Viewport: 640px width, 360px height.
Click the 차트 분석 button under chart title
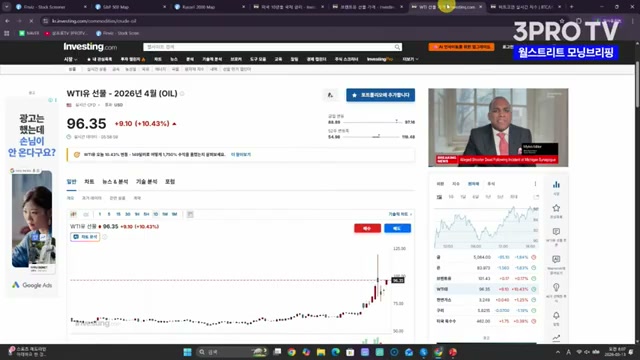[x=85, y=237]
